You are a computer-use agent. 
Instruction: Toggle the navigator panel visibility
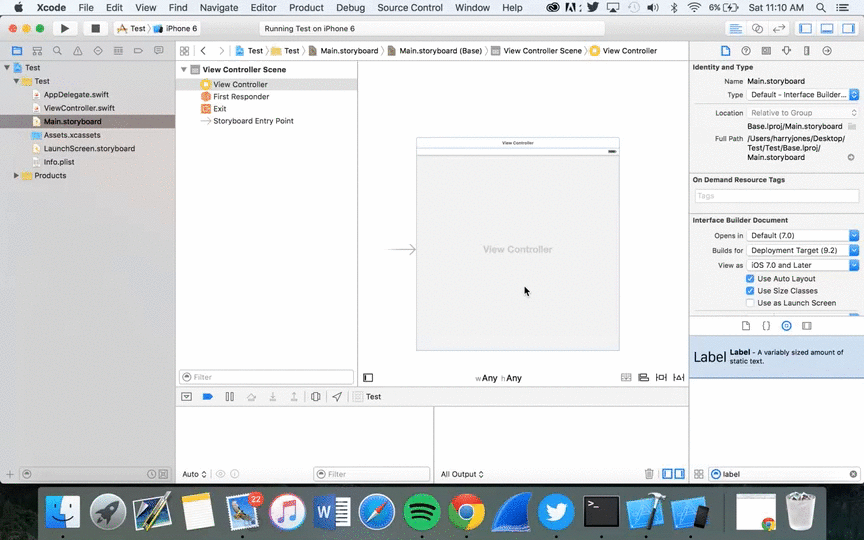(806, 29)
